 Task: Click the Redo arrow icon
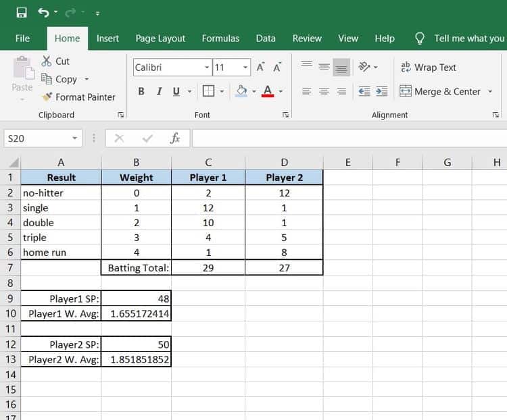pos(70,13)
